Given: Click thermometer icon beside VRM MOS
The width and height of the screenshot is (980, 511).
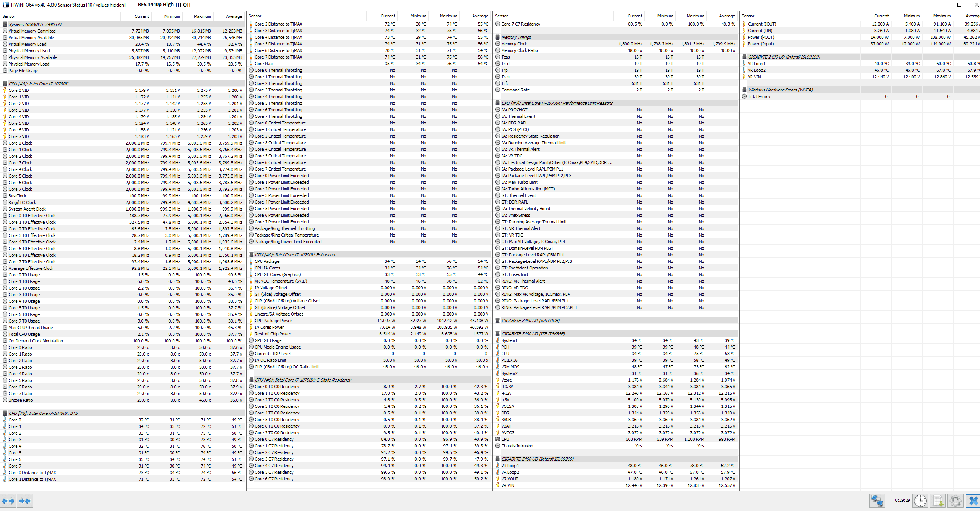Looking at the screenshot, I should click(x=498, y=367).
